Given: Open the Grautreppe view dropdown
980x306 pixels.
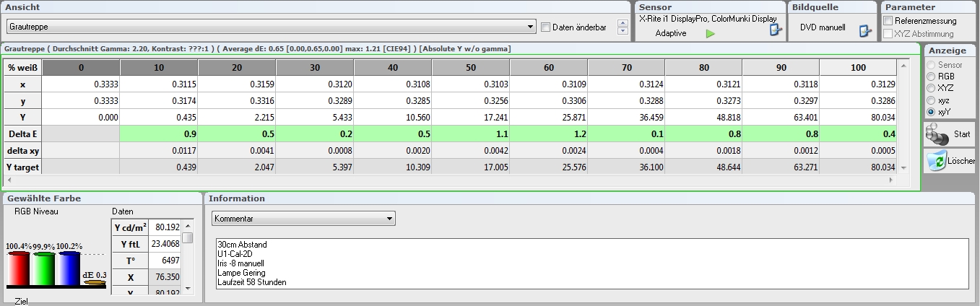Looking at the screenshot, I should 271,27.
